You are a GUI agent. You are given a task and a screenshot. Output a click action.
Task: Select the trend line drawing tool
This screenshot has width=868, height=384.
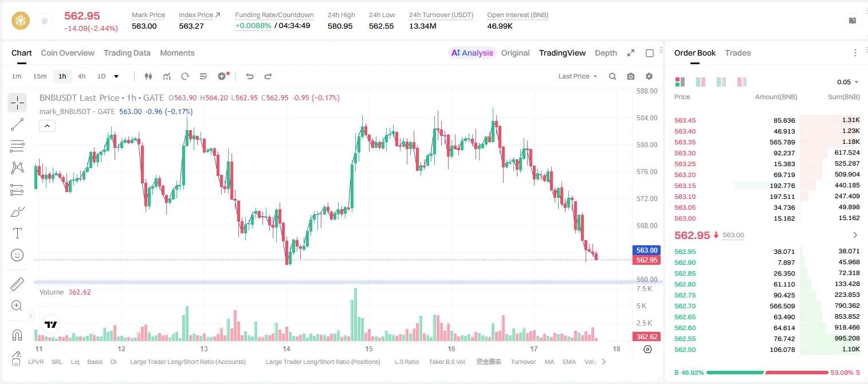(17, 124)
